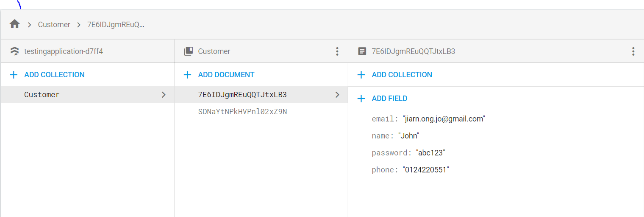Open Customer in the breadcrumb path
The height and width of the screenshot is (217, 644).
pos(54,25)
